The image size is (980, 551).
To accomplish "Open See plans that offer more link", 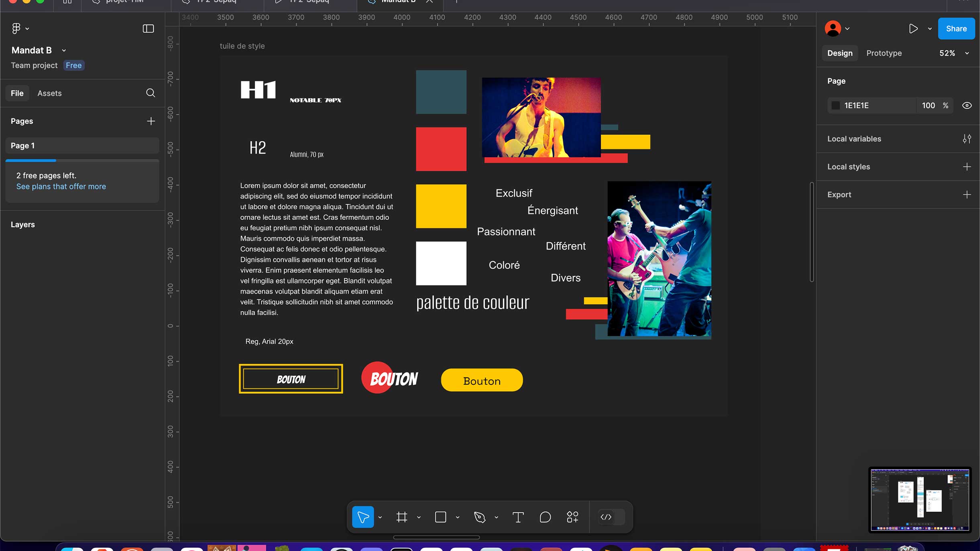I will coord(61,186).
